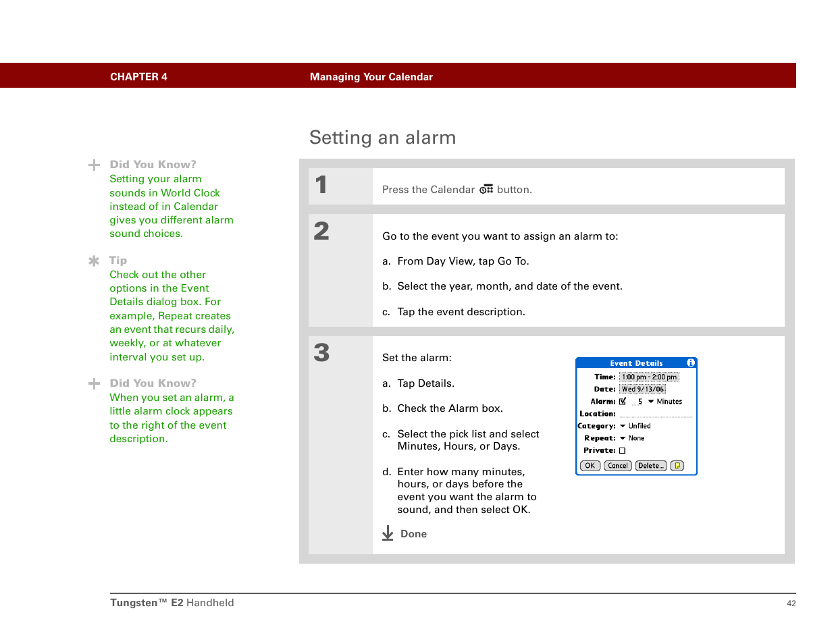Screen dimensions: 834x644
Task: Enable the Private checkbox
Action: point(623,450)
